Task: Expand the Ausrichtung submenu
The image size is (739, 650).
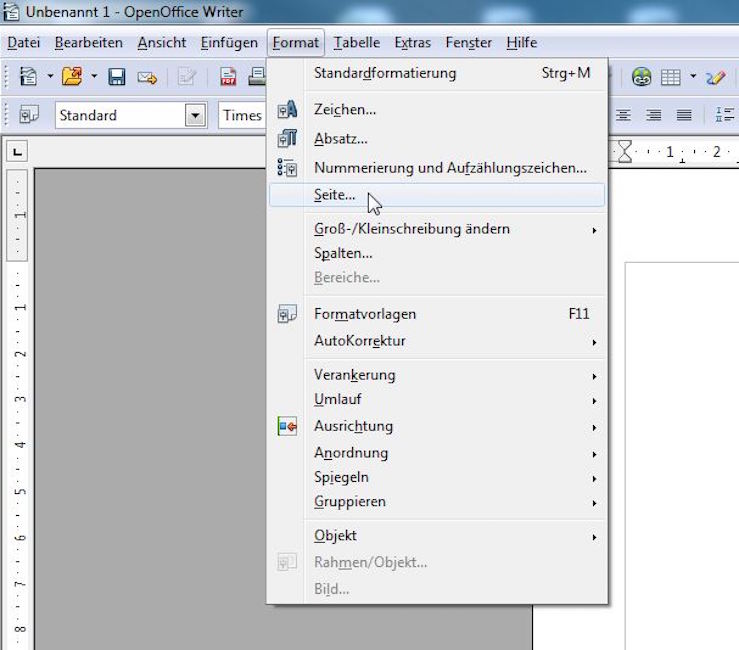Action: (x=437, y=426)
